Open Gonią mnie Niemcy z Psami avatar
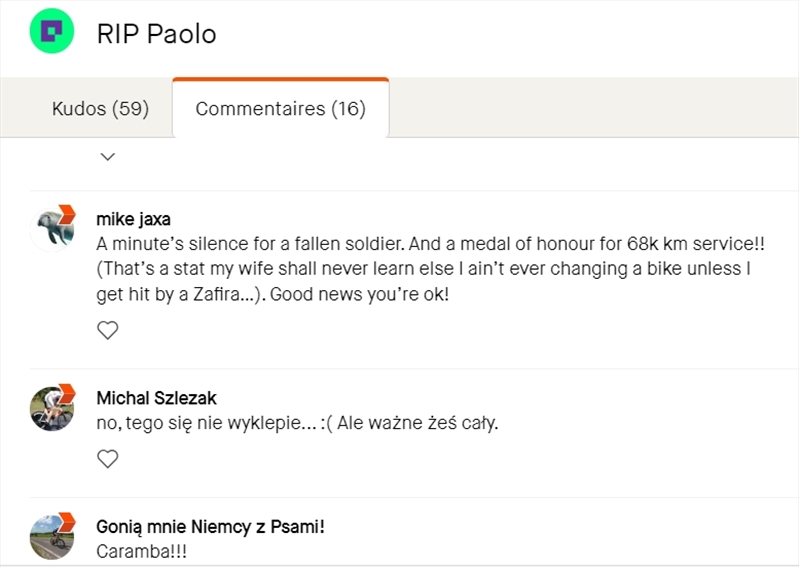Screen dimensions: 799x567 [x=50, y=537]
